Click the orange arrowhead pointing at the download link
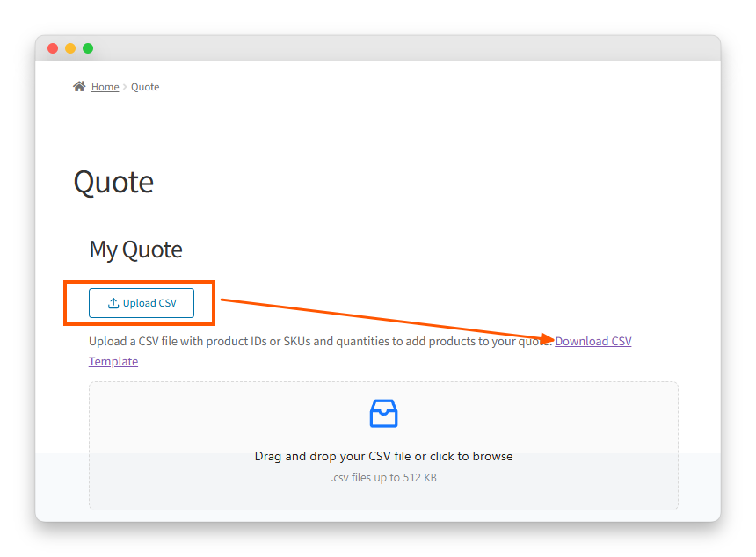Image resolution: width=756 pixels, height=557 pixels. [x=548, y=339]
